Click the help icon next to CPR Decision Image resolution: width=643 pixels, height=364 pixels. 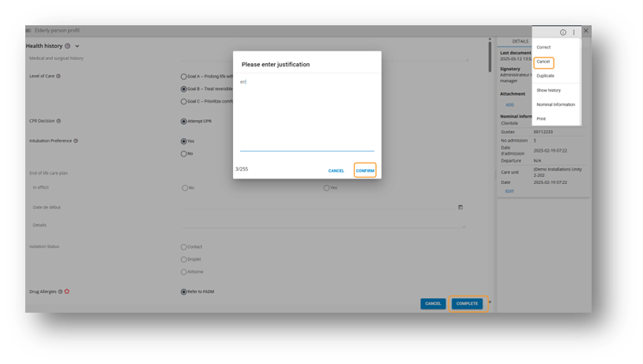pos(58,121)
